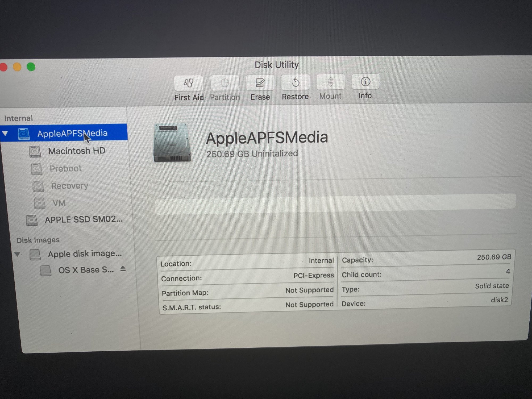Select OS X Base S... volume
This screenshot has width=532, height=399.
[x=86, y=270]
